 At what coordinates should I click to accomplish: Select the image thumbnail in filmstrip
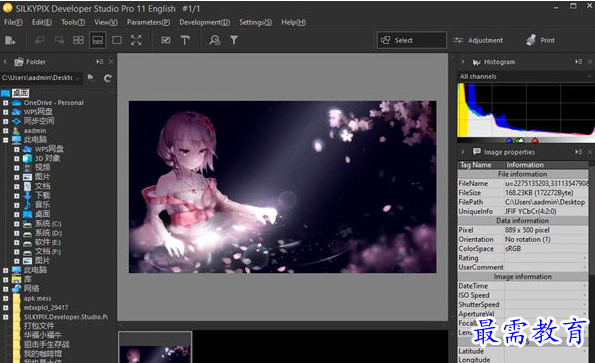click(155, 347)
